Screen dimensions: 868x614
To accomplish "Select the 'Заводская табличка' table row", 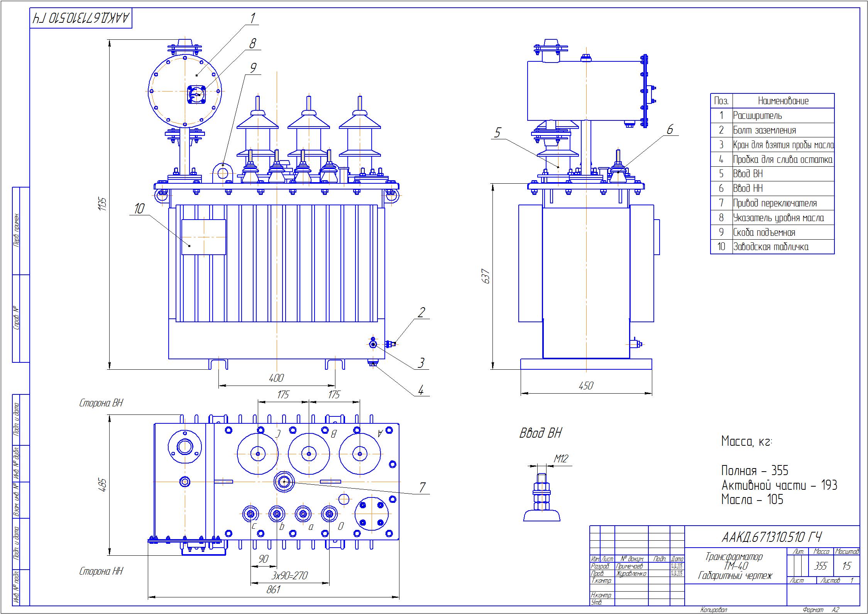I will point(772,247).
